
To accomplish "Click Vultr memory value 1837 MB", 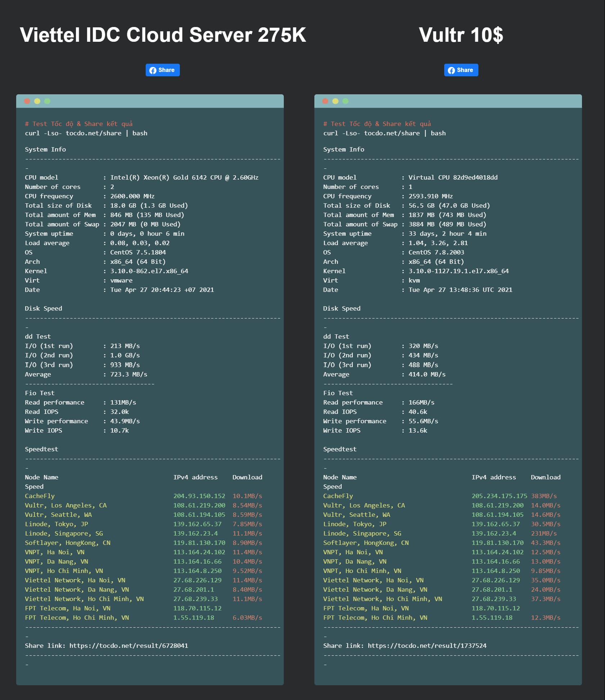I will tap(447, 215).
